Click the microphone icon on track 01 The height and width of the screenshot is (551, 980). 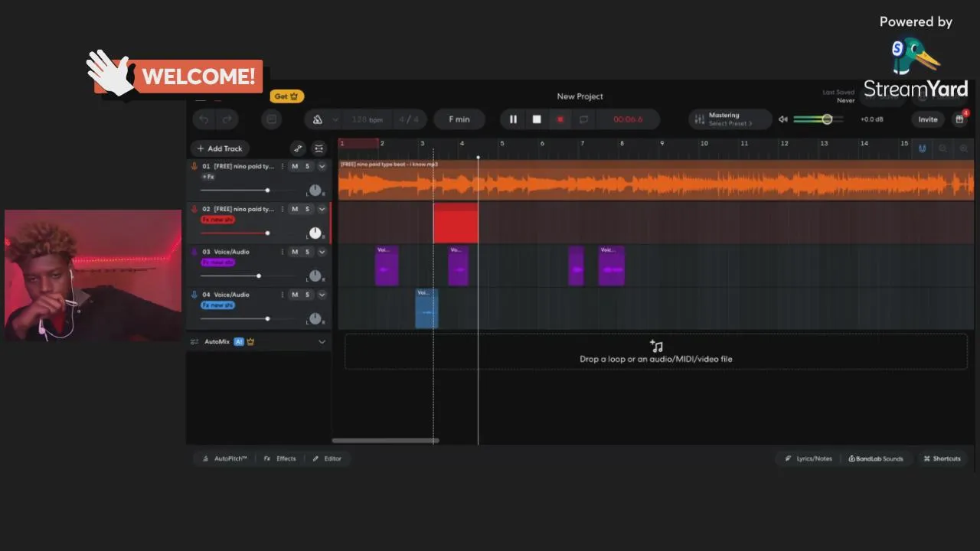pyautogui.click(x=194, y=166)
